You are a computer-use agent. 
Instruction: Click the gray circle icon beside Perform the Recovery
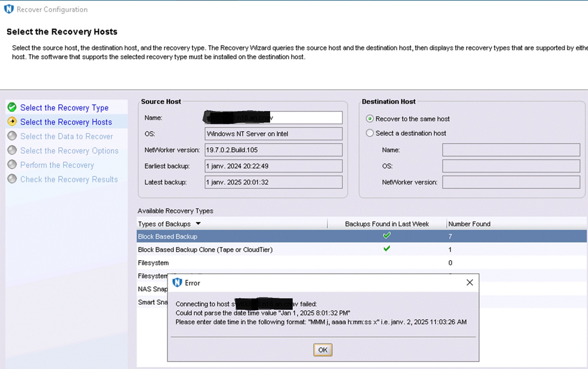(x=12, y=165)
